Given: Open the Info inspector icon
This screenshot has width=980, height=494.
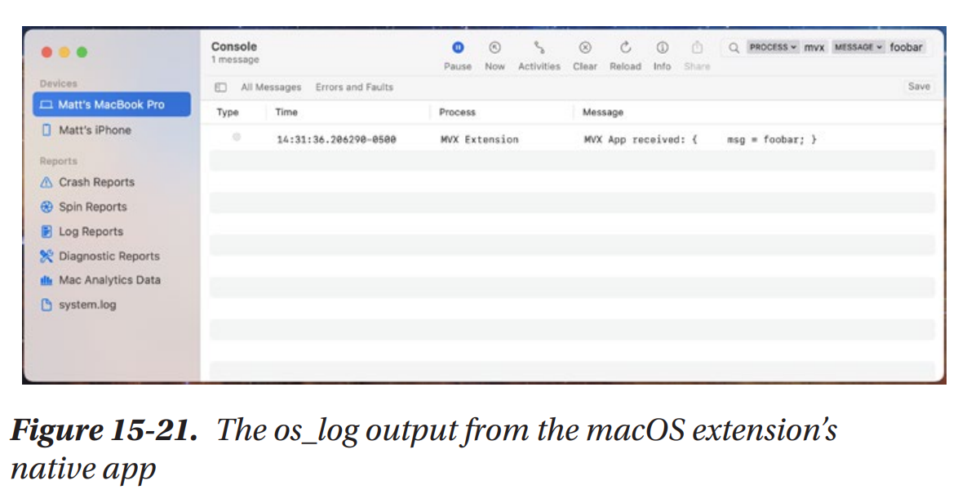Looking at the screenshot, I should coord(662,49).
